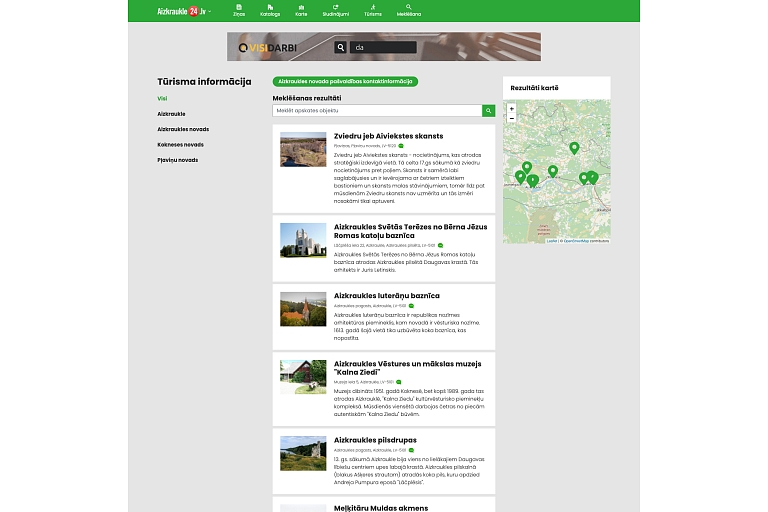Select the Kokneses novads filter
The width and height of the screenshot is (768, 512).
click(x=180, y=145)
